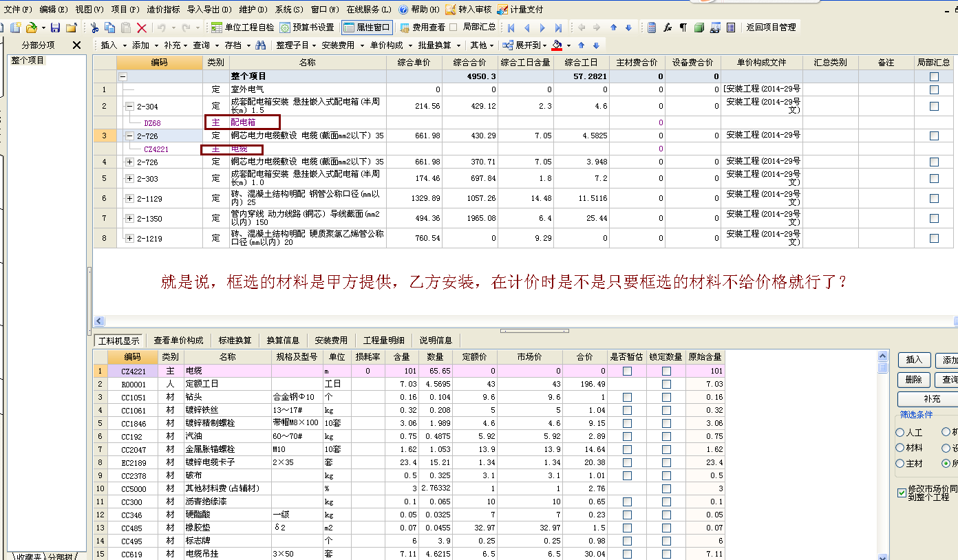Image resolution: width=958 pixels, height=560 pixels.
Task: Collapse the 2-304 row expander
Action: pyautogui.click(x=129, y=107)
